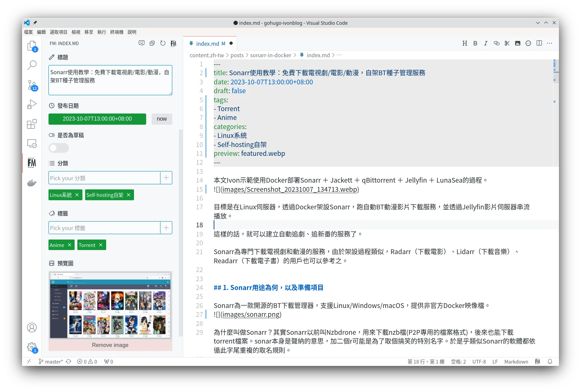This screenshot has width=581, height=392.
Task: Remove the Linux系統 category chip
Action: click(x=77, y=195)
